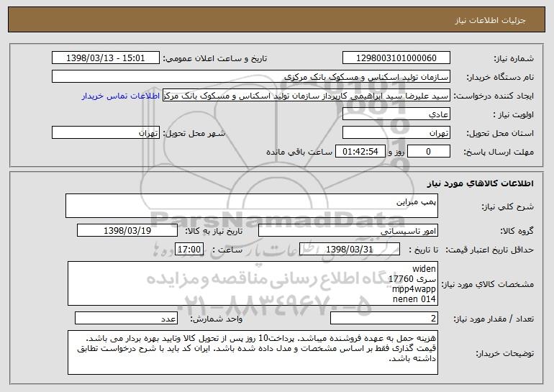554x392 pixels.
Task: Click the label واحد شمارش
Action: coord(217,319)
